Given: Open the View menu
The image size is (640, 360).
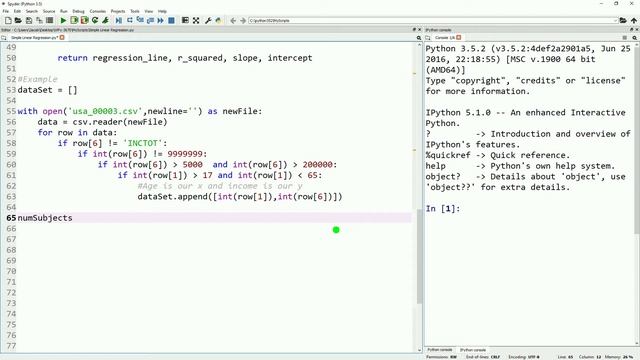Looking at the screenshot, I should 149,11.
